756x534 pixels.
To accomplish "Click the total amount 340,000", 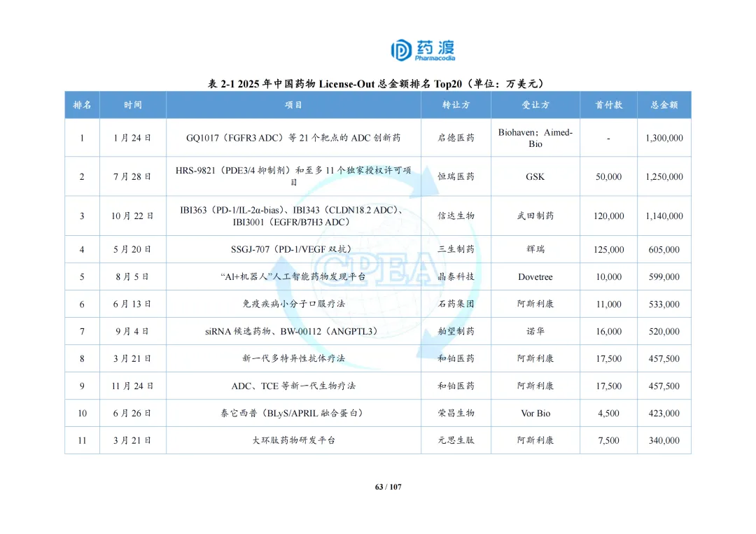I will (664, 440).
